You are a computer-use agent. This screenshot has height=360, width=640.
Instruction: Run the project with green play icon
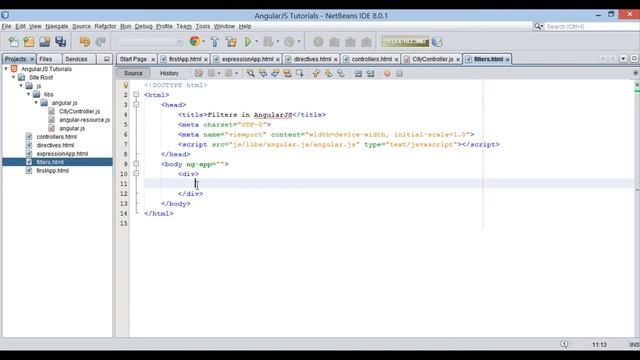pos(247,42)
